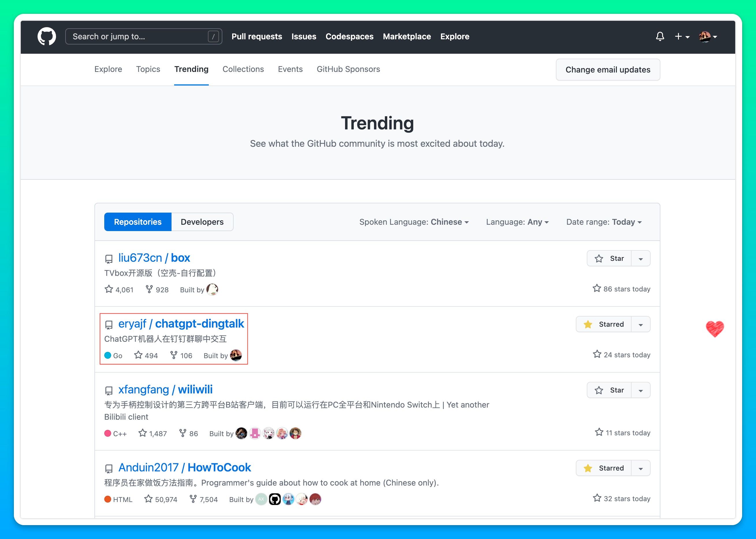Go to the Collections tab
Screen dimensions: 756x539
[243, 69]
